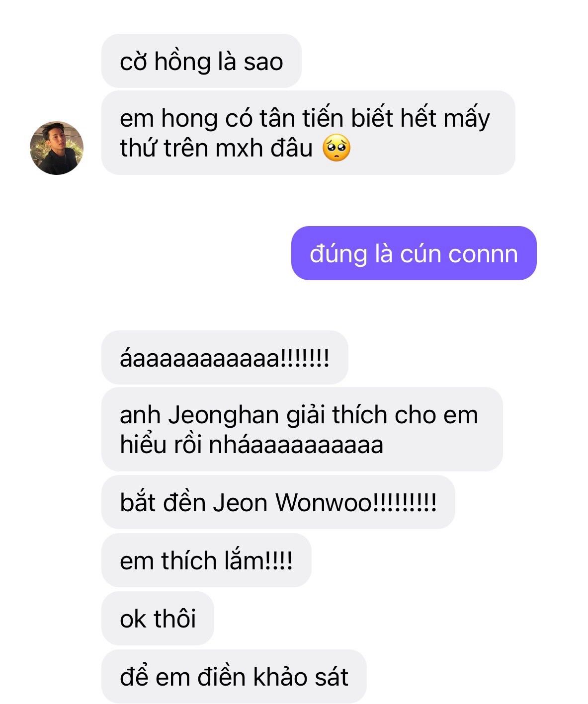Tap the message mentioning anh Jeonghan
This screenshot has height=704, width=588.
(302, 429)
